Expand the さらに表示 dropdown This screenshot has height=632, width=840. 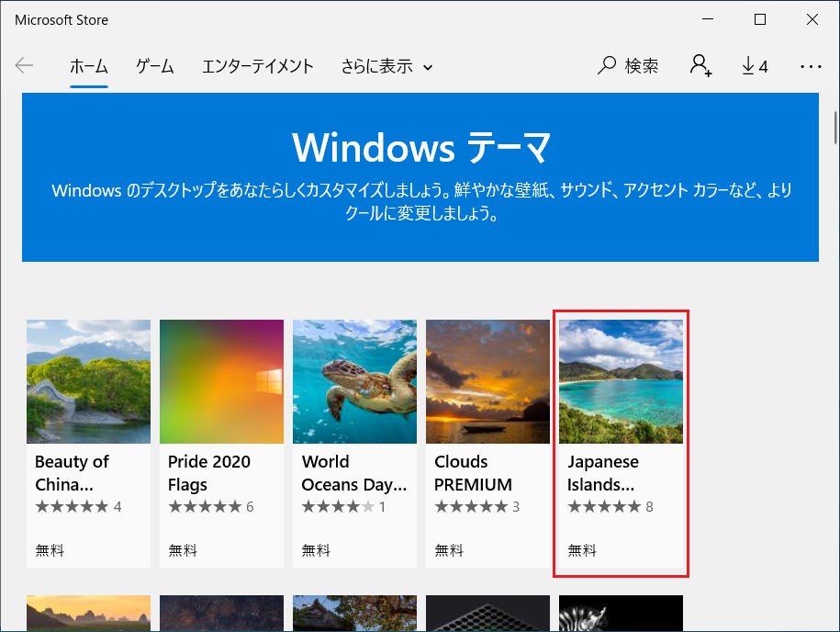click(x=386, y=66)
